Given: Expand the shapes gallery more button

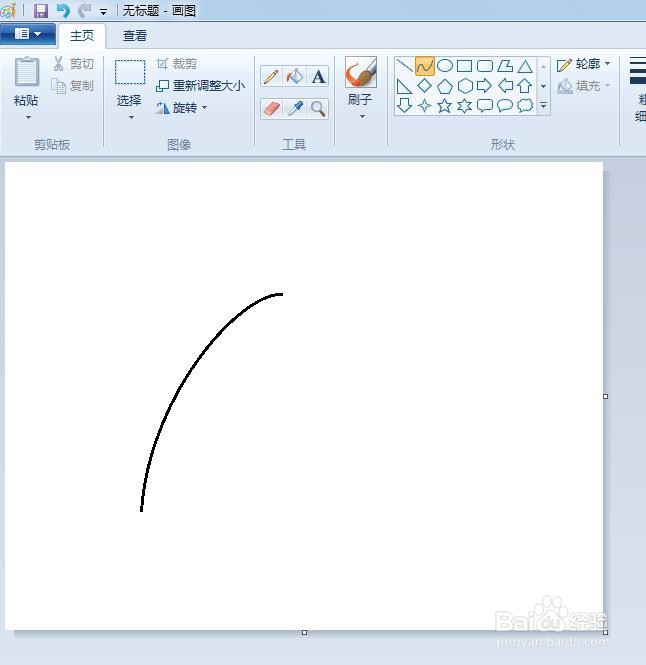Looking at the screenshot, I should point(543,105).
